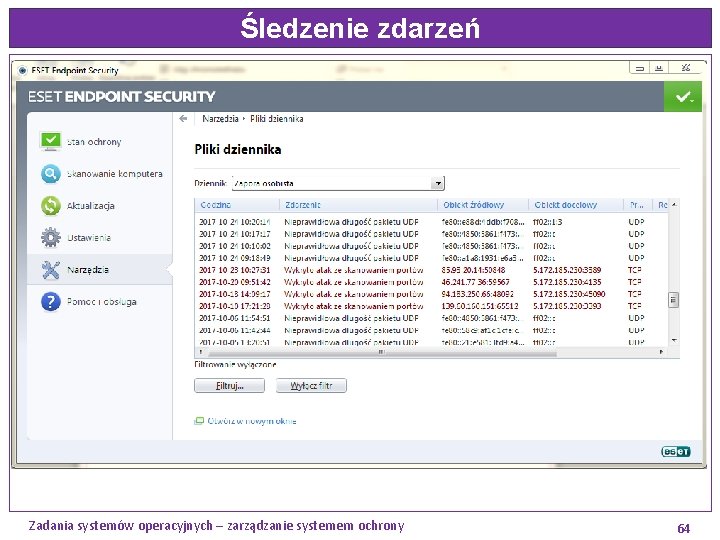Go back using the breadcrumb arrow
This screenshot has height=540, width=720.
point(183,118)
